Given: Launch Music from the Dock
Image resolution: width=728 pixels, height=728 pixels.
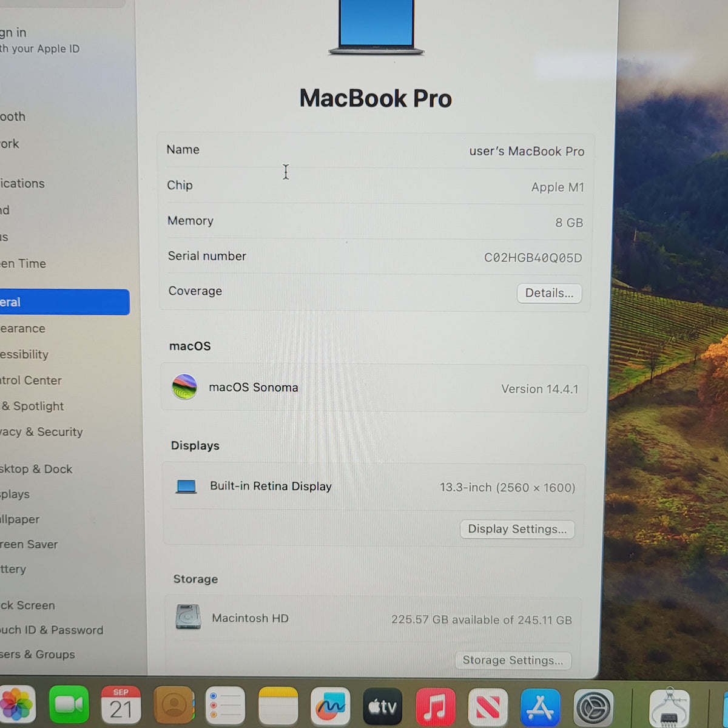Looking at the screenshot, I should (x=435, y=707).
